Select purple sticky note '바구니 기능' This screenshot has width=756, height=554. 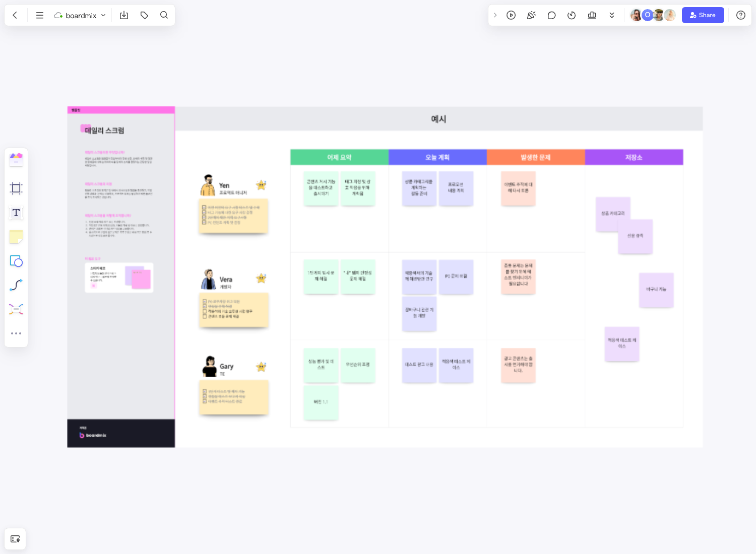656,290
